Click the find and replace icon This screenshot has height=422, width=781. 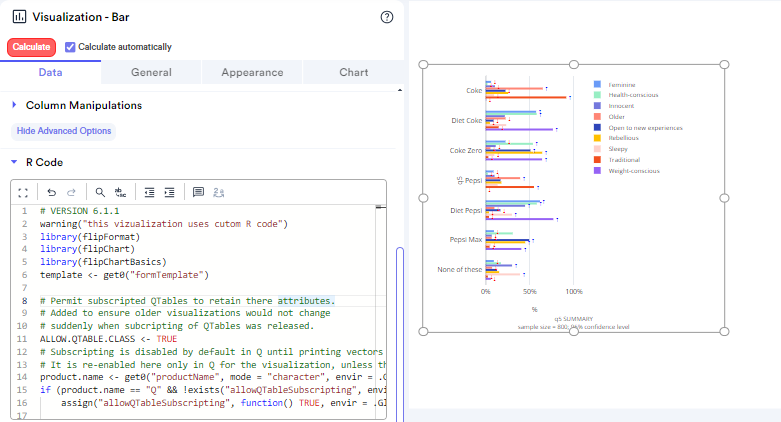(x=121, y=192)
